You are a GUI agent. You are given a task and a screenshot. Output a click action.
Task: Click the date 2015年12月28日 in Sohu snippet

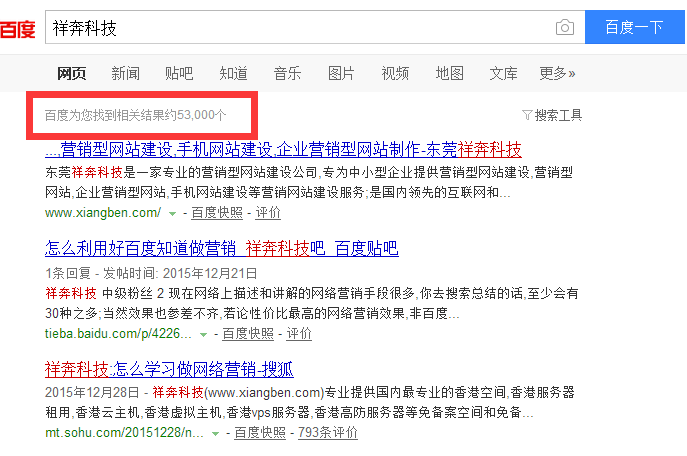(92, 392)
